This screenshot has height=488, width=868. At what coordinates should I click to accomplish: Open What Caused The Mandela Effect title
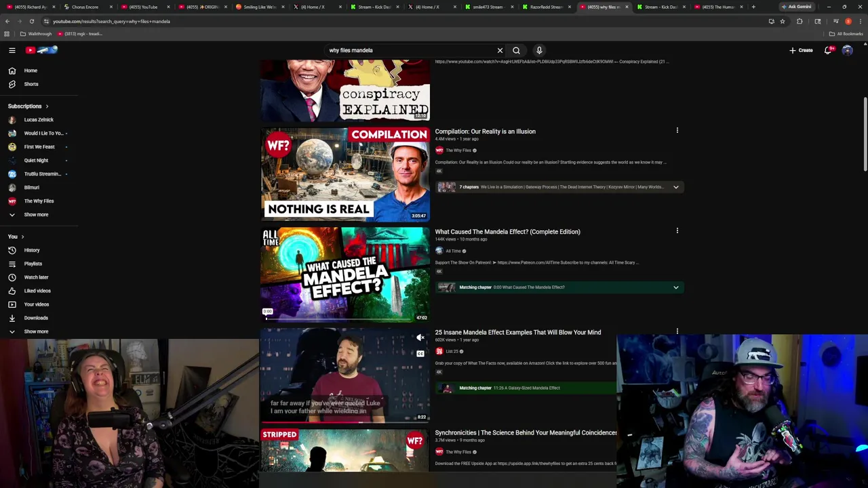point(507,232)
